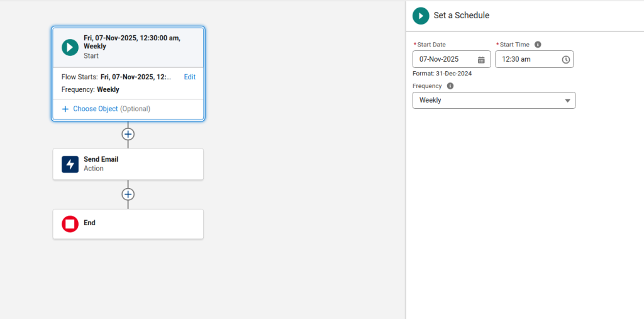644x319 pixels.
Task: Click the red End stop icon
Action: point(70,224)
